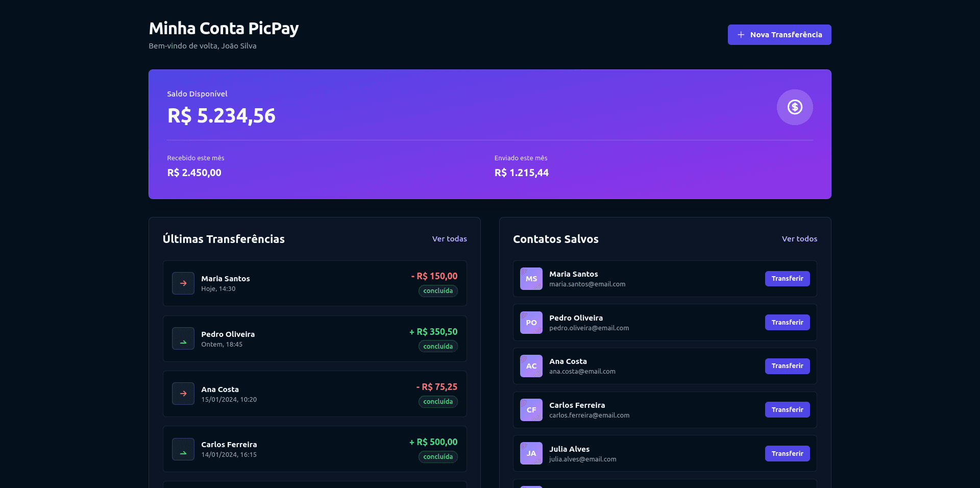Click concluída badge on Carlos Ferreira transfer
This screenshot has height=488, width=980.
438,457
